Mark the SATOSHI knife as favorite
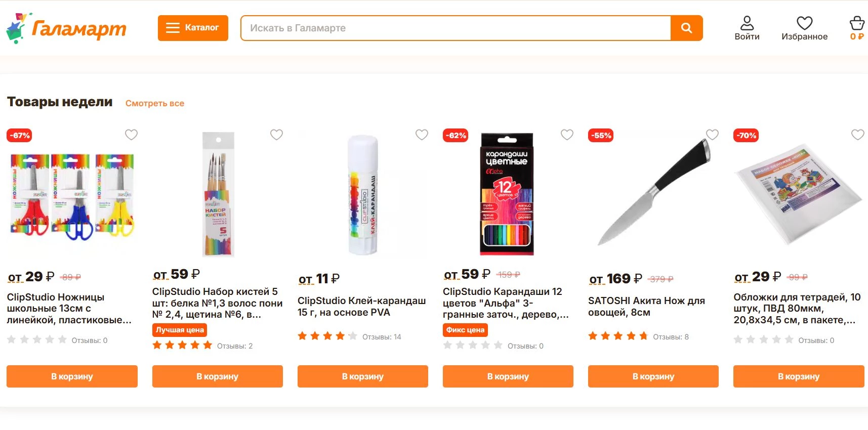This screenshot has height=430, width=868. [x=712, y=135]
